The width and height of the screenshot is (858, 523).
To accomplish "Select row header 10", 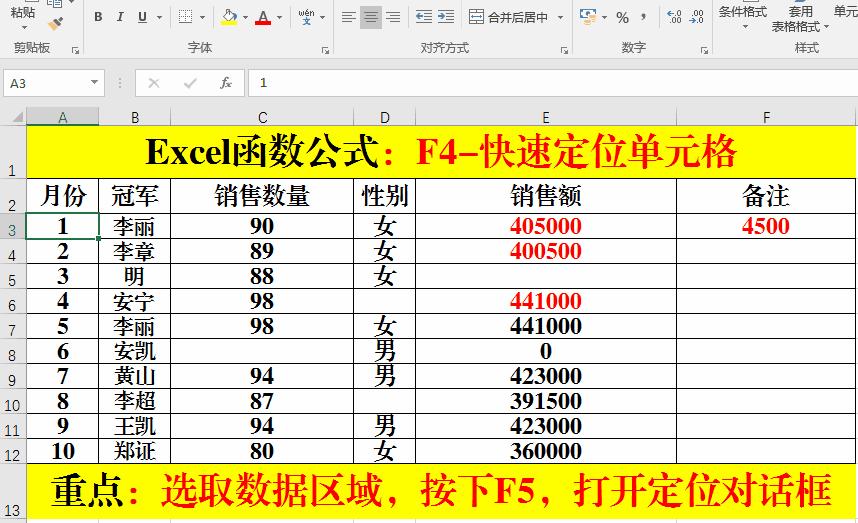I will (13, 402).
